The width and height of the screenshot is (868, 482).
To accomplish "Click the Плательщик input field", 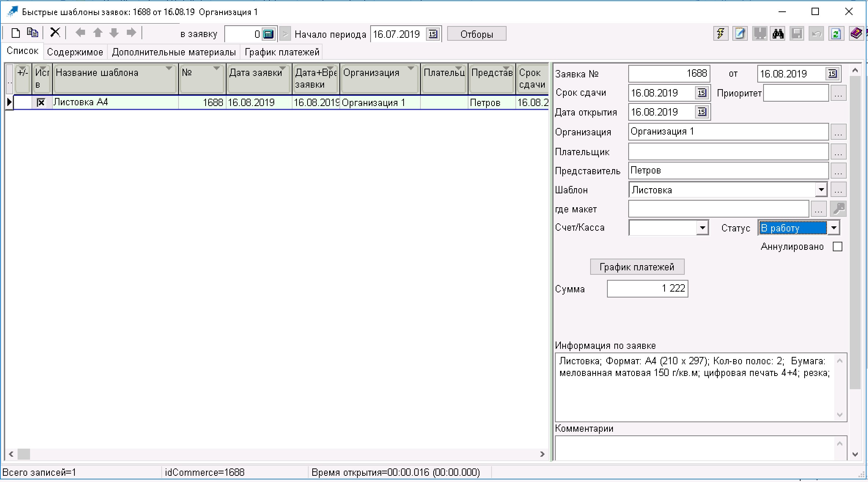I will tap(728, 151).
